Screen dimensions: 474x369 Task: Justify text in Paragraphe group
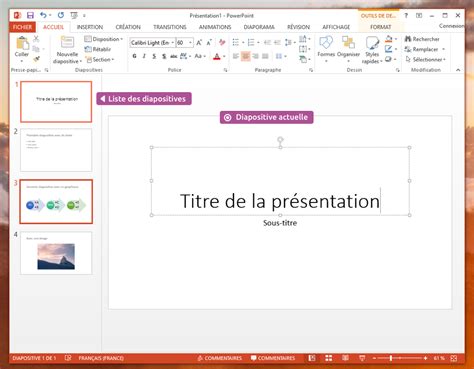265,56
